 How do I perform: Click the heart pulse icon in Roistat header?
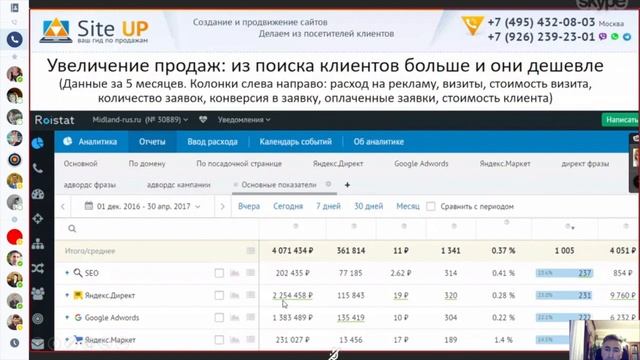pyautogui.click(x=203, y=120)
